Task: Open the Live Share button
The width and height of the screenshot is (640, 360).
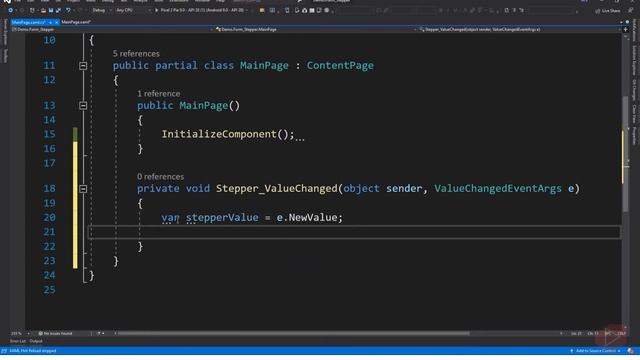Action: click(x=608, y=11)
